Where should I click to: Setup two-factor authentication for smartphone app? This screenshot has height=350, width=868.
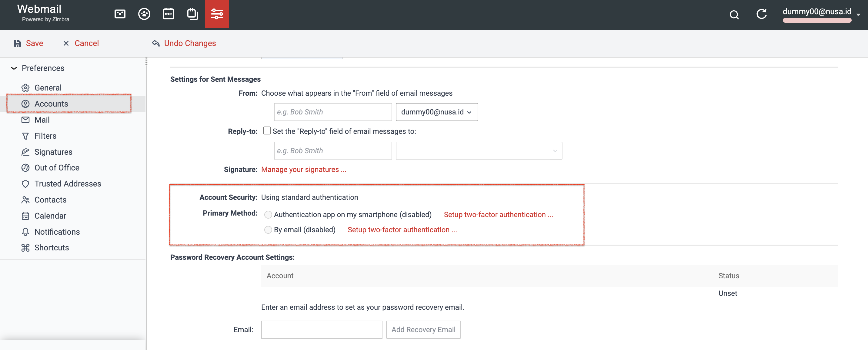point(498,215)
